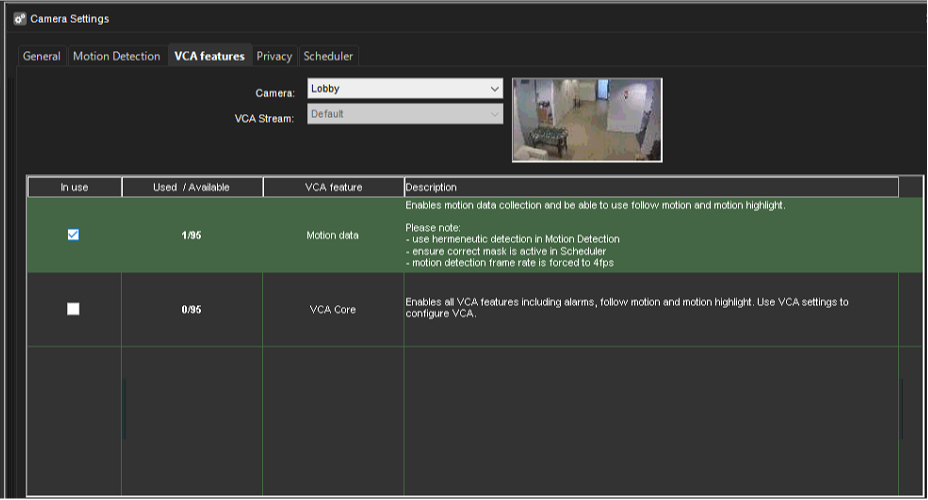Screen dimensions: 928x500
Task: Enable the VCA Core checkbox
Action: point(73,309)
